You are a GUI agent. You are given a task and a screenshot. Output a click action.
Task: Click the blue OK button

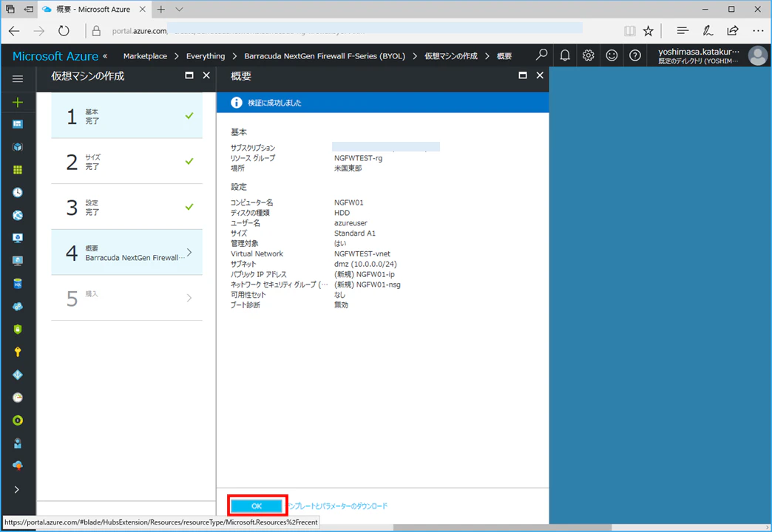pyautogui.click(x=257, y=506)
